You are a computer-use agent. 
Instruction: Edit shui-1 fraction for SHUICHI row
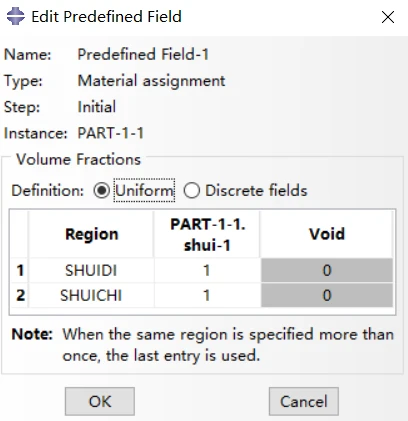tap(207, 295)
